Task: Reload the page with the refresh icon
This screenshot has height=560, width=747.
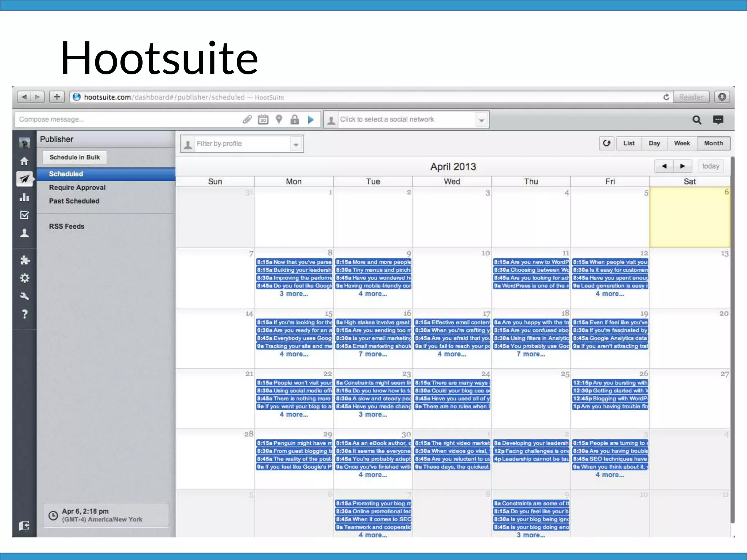Action: [x=666, y=97]
